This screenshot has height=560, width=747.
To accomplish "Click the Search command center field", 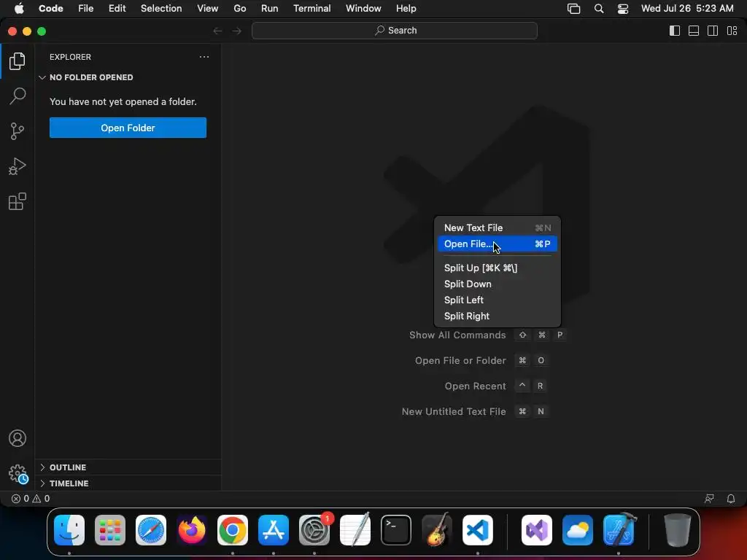I will click(x=395, y=31).
